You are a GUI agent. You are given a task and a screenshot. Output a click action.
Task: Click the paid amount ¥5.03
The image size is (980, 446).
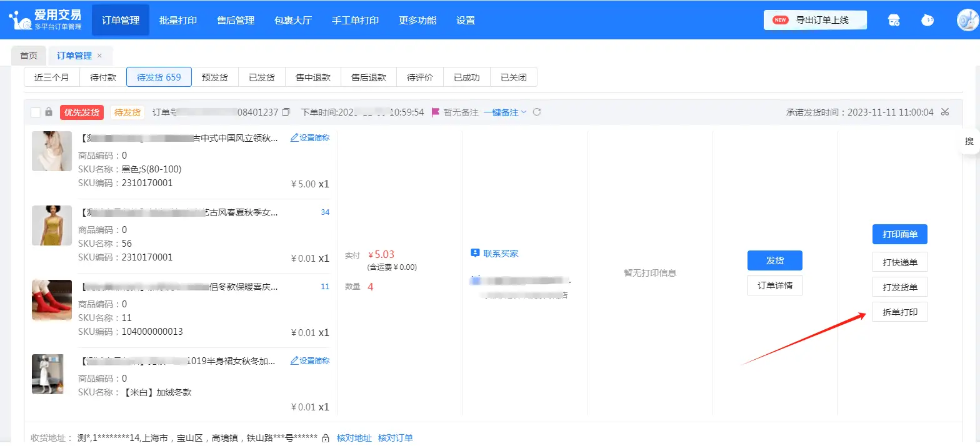[x=381, y=255]
